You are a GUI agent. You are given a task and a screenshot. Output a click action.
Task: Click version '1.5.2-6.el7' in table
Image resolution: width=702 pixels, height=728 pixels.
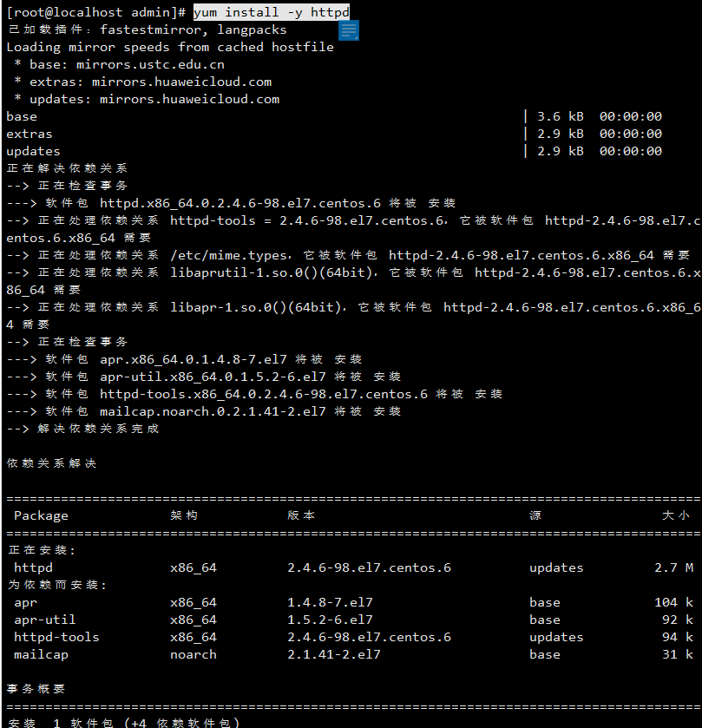(x=330, y=620)
